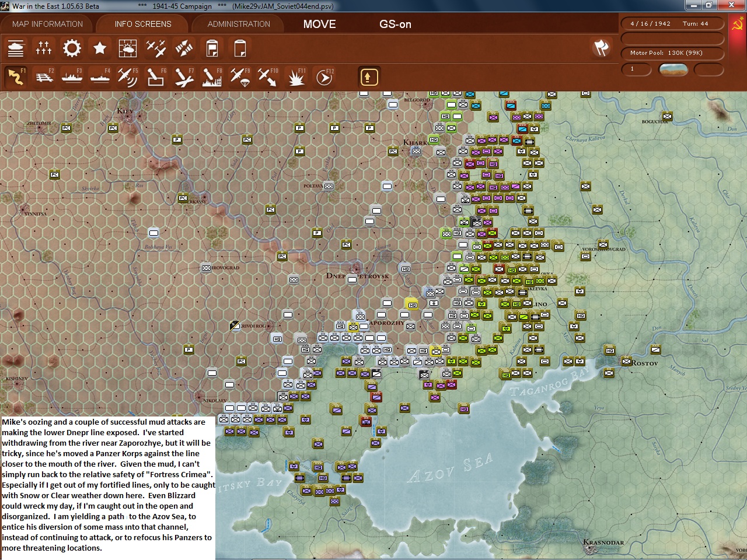Click the document icon with dark flag
This screenshot has width=747, height=560.
(212, 48)
